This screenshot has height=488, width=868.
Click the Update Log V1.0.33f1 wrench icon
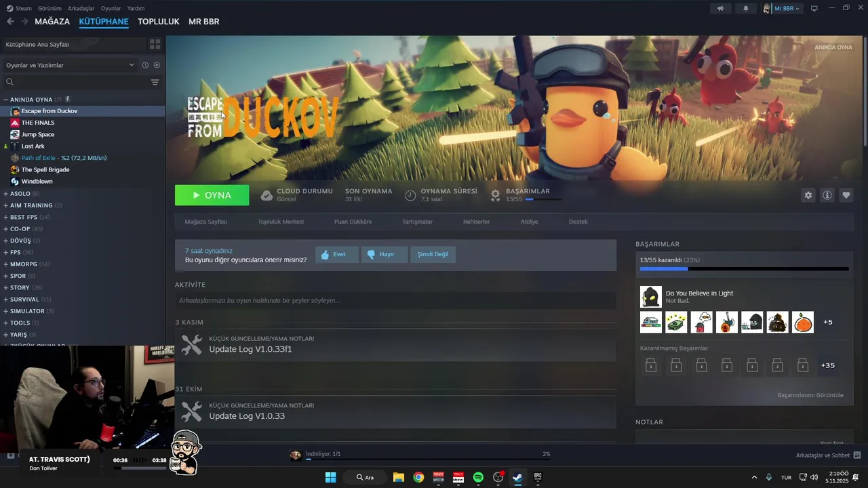192,345
